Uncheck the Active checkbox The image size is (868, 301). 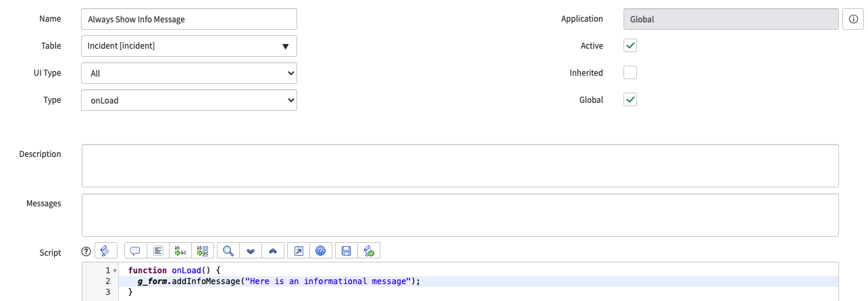click(630, 45)
